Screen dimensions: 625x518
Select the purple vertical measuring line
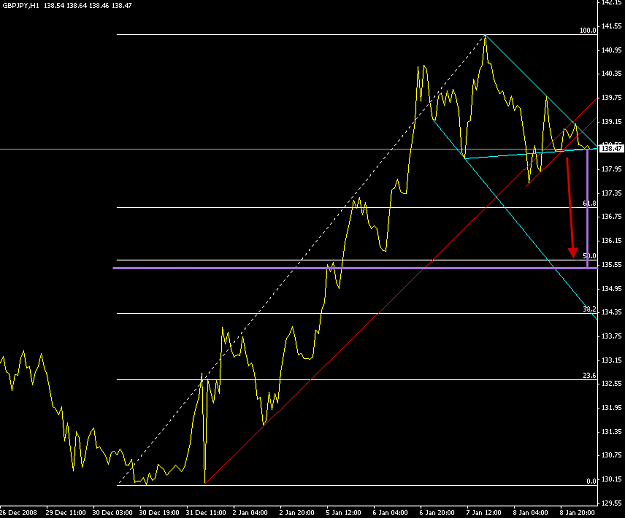click(587, 208)
